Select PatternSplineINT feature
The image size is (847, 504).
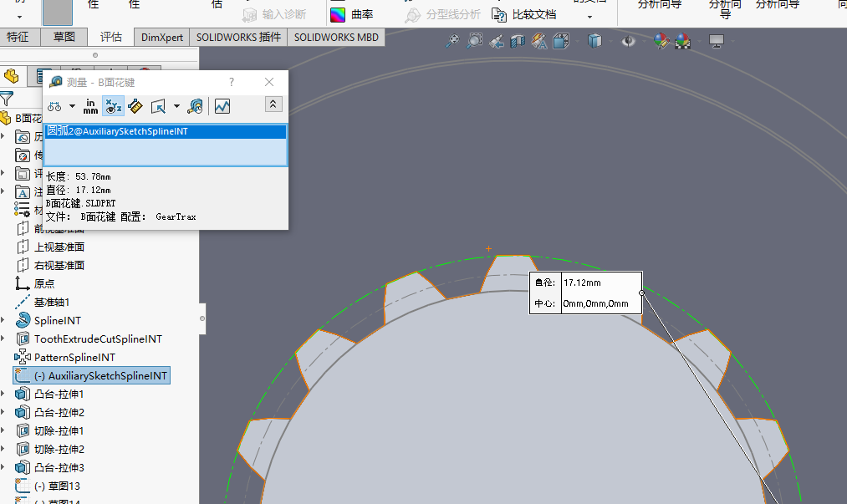coord(74,357)
